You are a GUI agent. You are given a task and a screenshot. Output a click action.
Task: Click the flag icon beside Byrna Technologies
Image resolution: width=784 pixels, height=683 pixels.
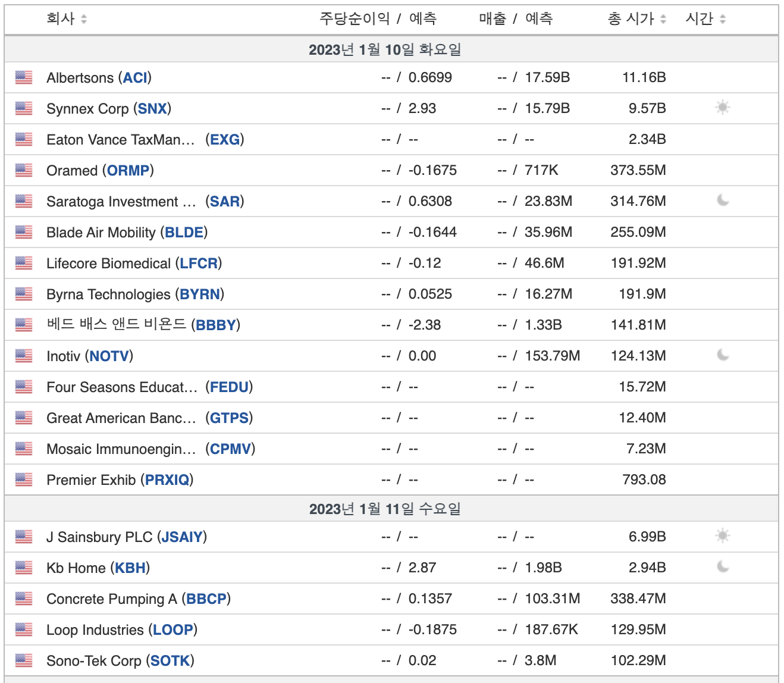(24, 294)
